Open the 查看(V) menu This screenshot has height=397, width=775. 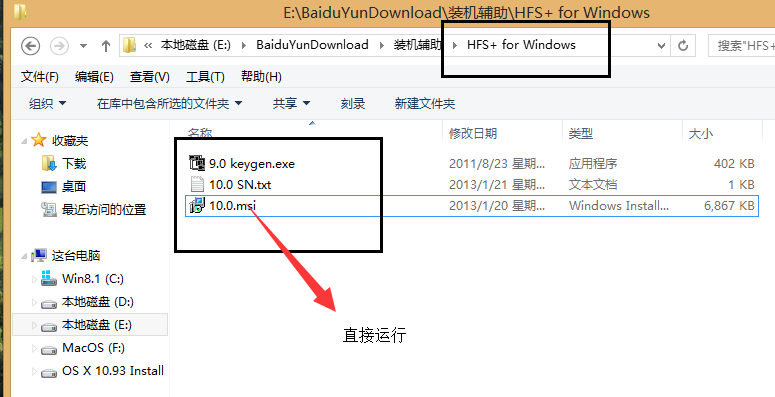(150, 77)
